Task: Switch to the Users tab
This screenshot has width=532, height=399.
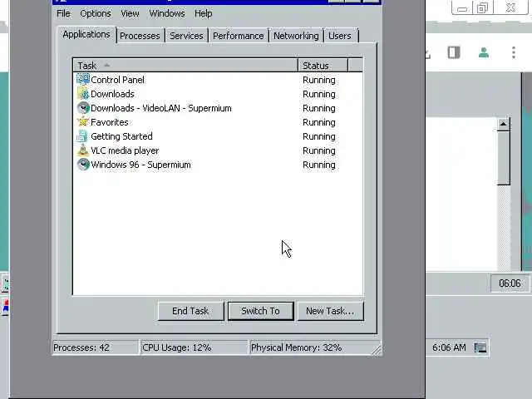Action: (340, 36)
